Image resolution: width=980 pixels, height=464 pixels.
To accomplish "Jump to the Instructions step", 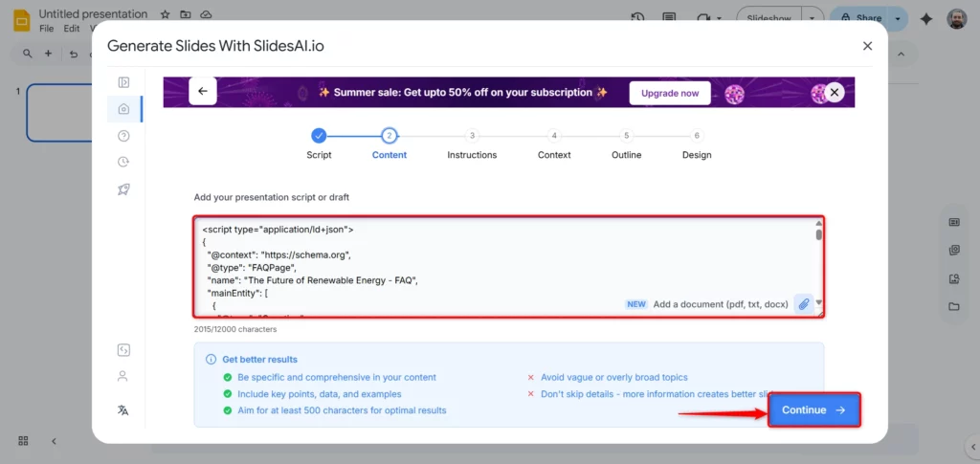I will click(x=472, y=136).
